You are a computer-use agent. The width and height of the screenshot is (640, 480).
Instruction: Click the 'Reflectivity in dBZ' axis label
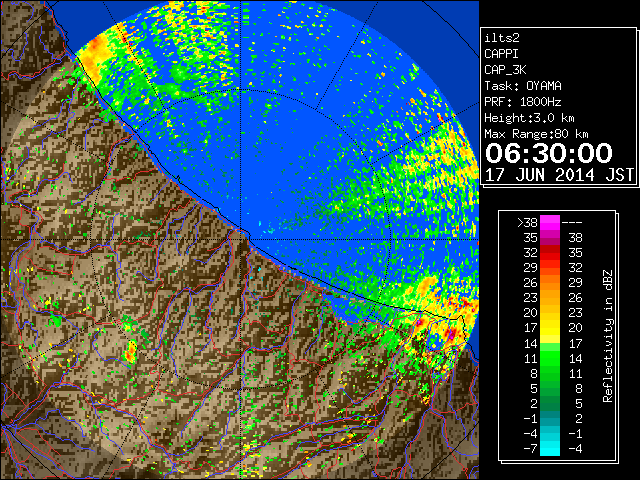[x=607, y=336]
